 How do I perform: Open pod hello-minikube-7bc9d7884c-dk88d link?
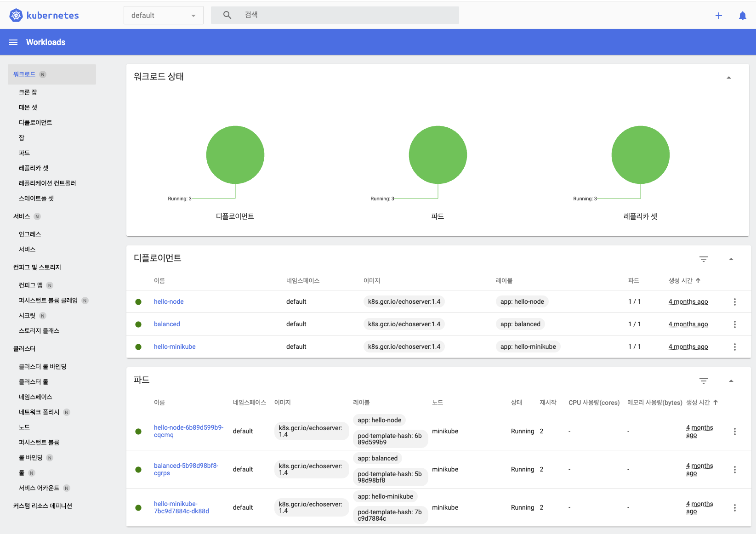(x=182, y=507)
